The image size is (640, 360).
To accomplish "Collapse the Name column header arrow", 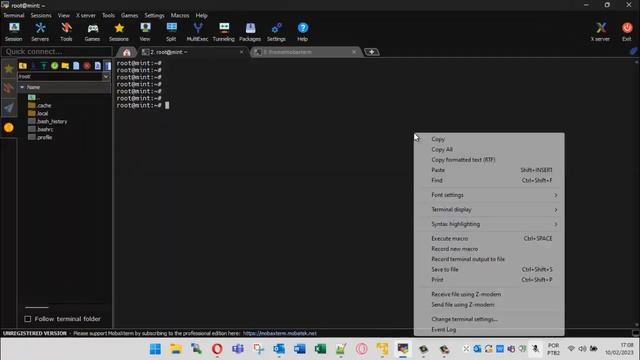I will coord(22,87).
